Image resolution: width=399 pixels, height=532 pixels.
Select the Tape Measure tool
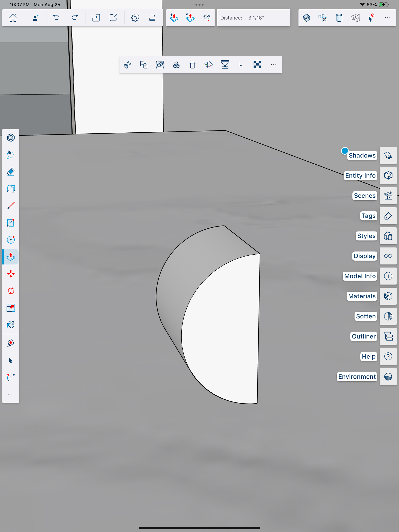click(11, 343)
